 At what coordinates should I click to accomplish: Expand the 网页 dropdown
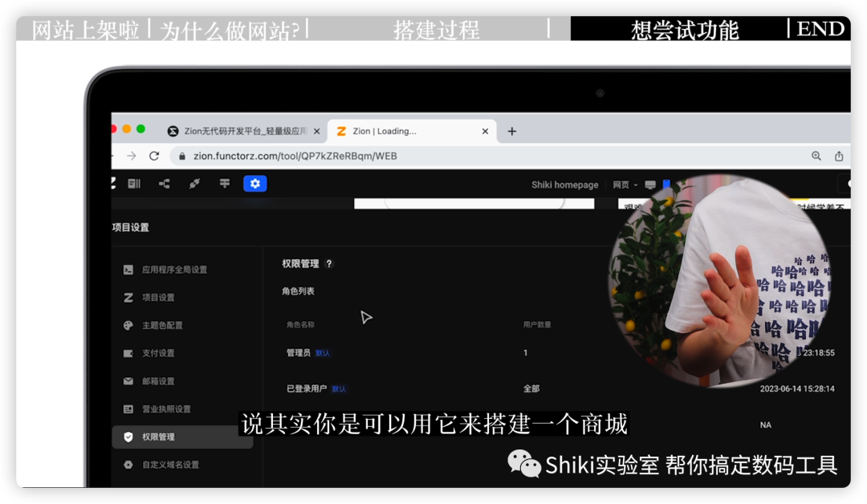coord(625,185)
